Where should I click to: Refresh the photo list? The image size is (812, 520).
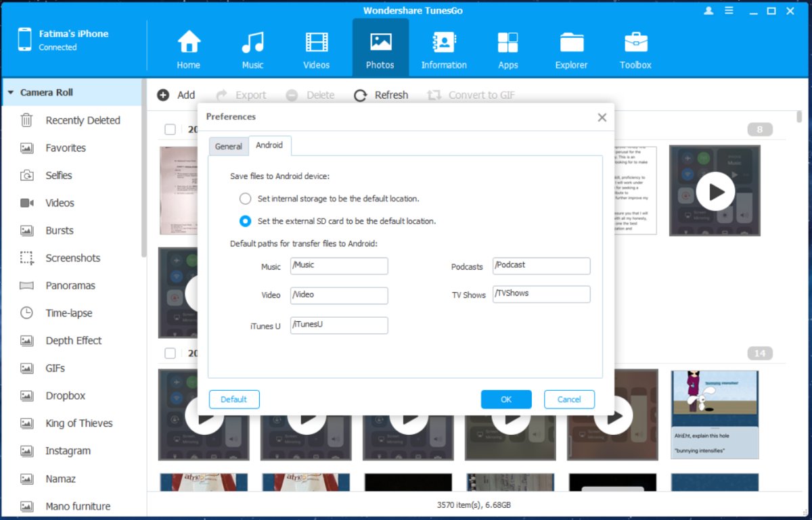coord(382,95)
